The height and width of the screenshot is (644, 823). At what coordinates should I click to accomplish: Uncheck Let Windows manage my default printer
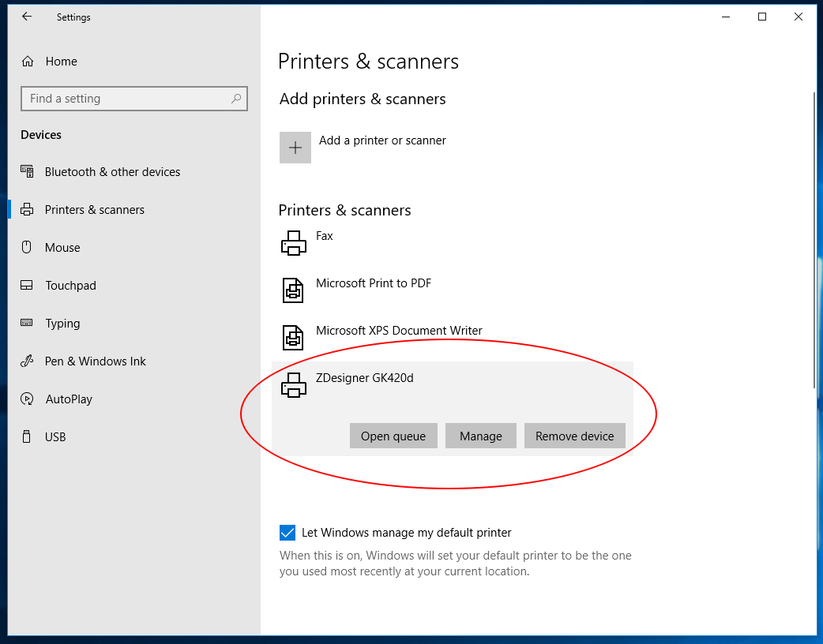287,533
